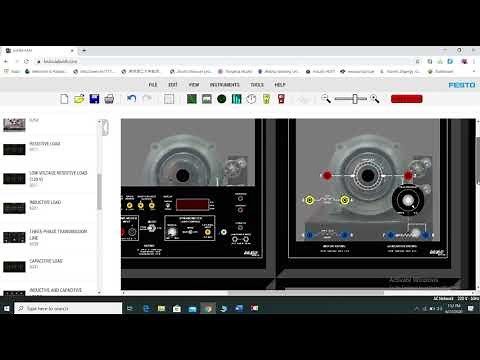
Task: Select the top partly visible component thumbnail
Action: (x=14, y=125)
